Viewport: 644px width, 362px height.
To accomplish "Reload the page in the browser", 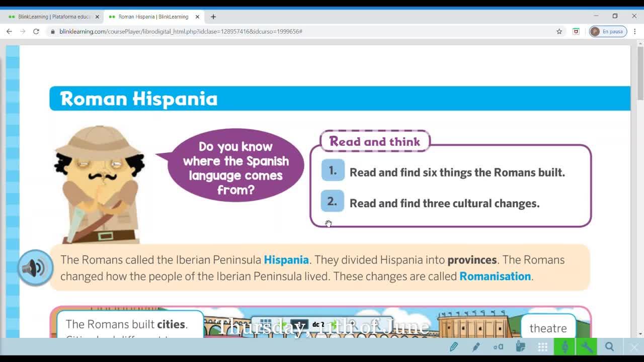I will tap(36, 31).
